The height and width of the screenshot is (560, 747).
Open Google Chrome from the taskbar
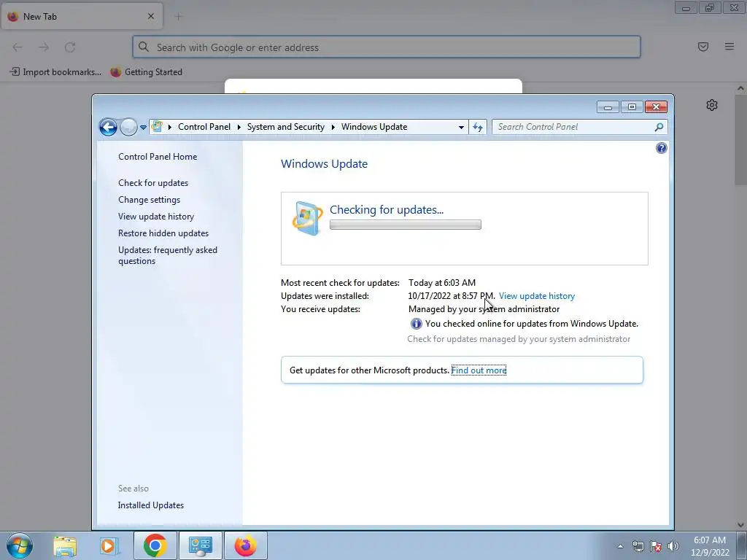[155, 545]
